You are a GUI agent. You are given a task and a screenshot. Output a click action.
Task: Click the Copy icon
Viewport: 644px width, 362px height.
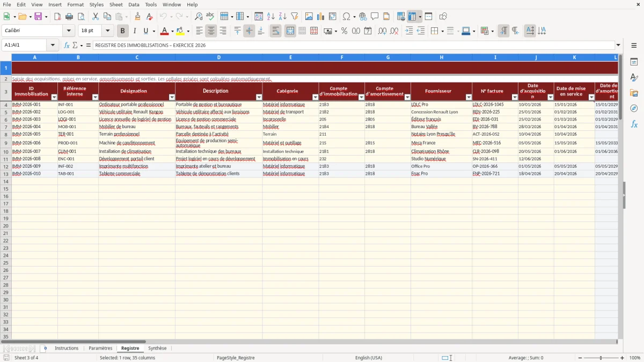click(107, 17)
